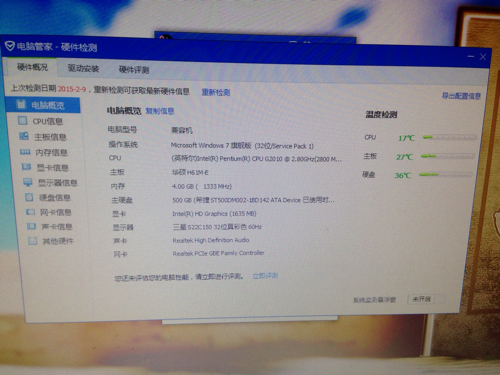Click the 27℃ motherboard temperature reading
The width and height of the screenshot is (500, 375).
click(x=404, y=157)
